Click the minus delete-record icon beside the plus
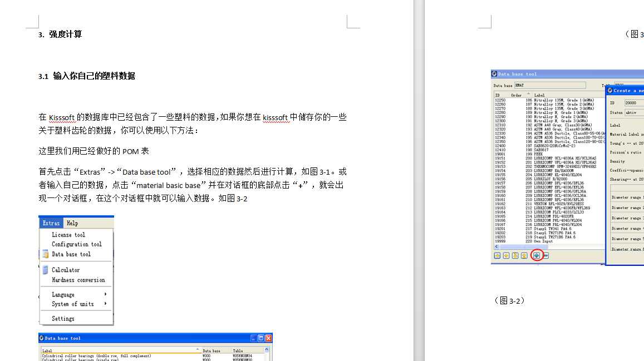644x361 pixels. click(546, 255)
